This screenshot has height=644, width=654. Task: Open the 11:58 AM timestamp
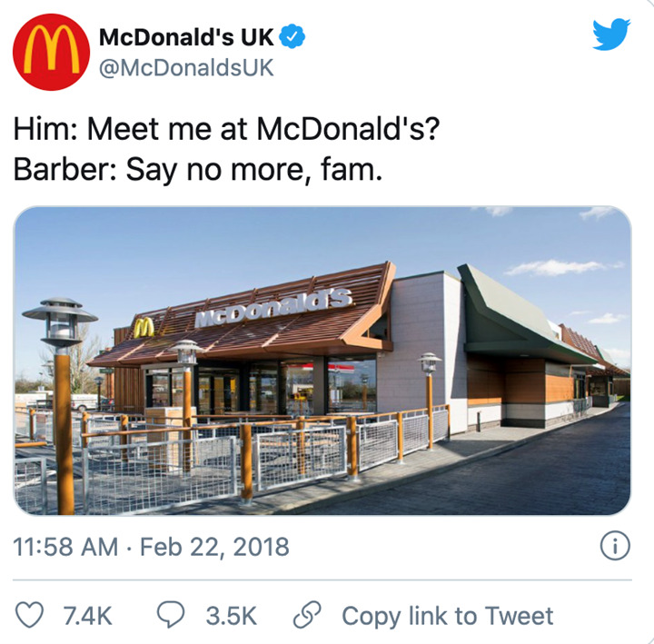65,547
